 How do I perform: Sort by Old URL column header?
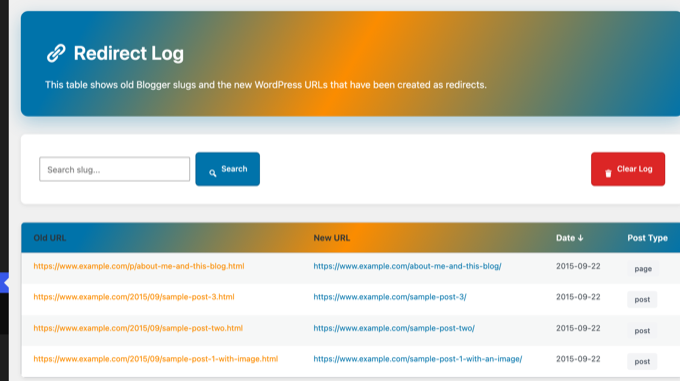pos(50,238)
